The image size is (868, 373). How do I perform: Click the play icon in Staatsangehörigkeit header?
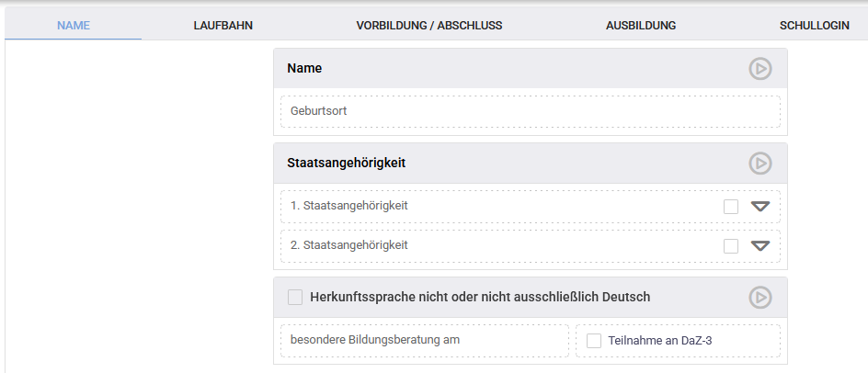(x=759, y=164)
